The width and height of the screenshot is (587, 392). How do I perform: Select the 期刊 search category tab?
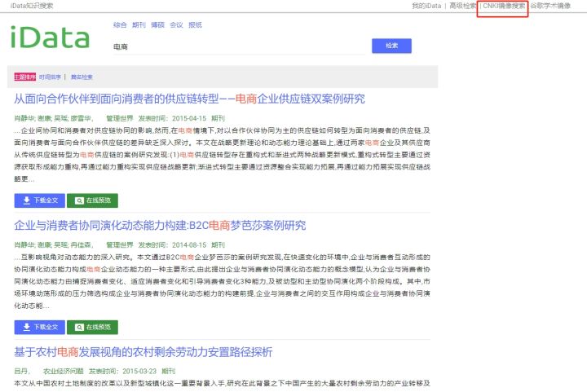139,24
